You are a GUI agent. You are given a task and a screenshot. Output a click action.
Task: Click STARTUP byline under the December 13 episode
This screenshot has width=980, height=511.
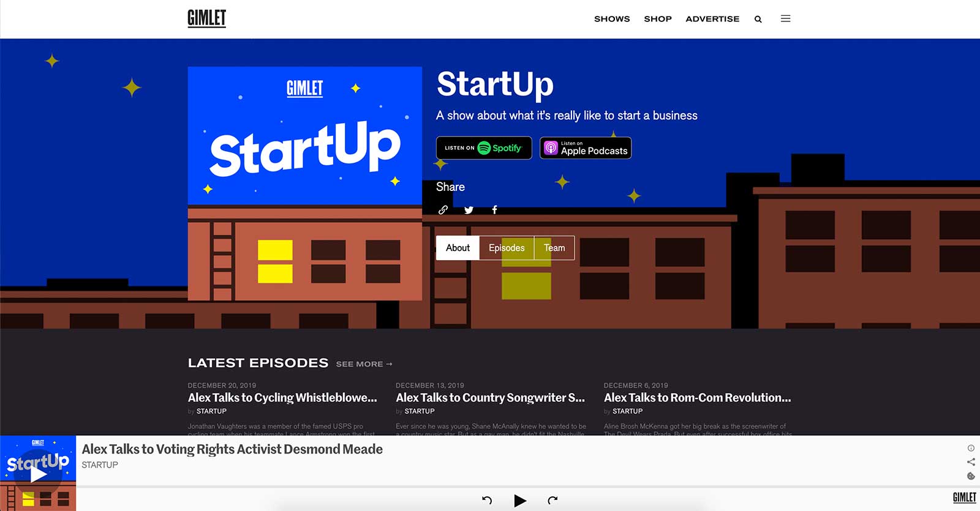click(420, 411)
